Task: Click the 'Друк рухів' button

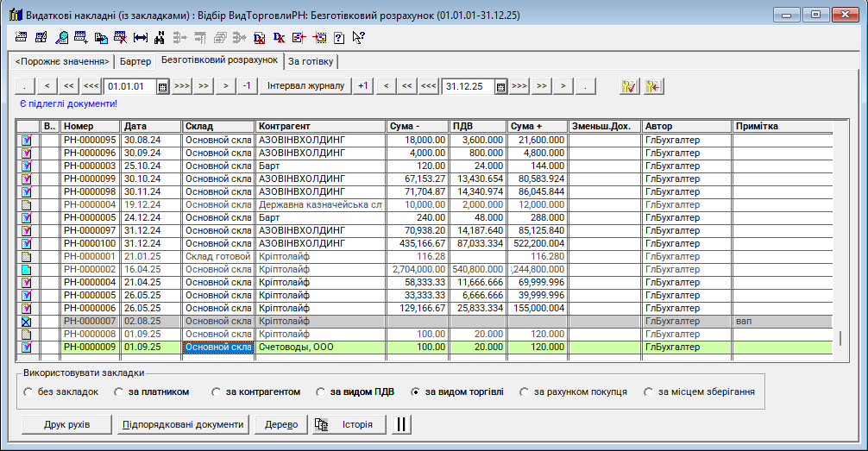Action: 67,424
